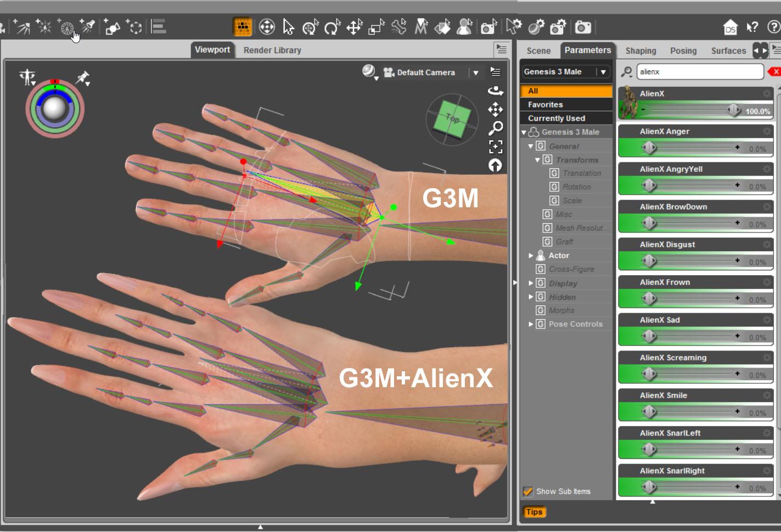Reset the viewport camera view
781x532 pixels.
[496, 165]
